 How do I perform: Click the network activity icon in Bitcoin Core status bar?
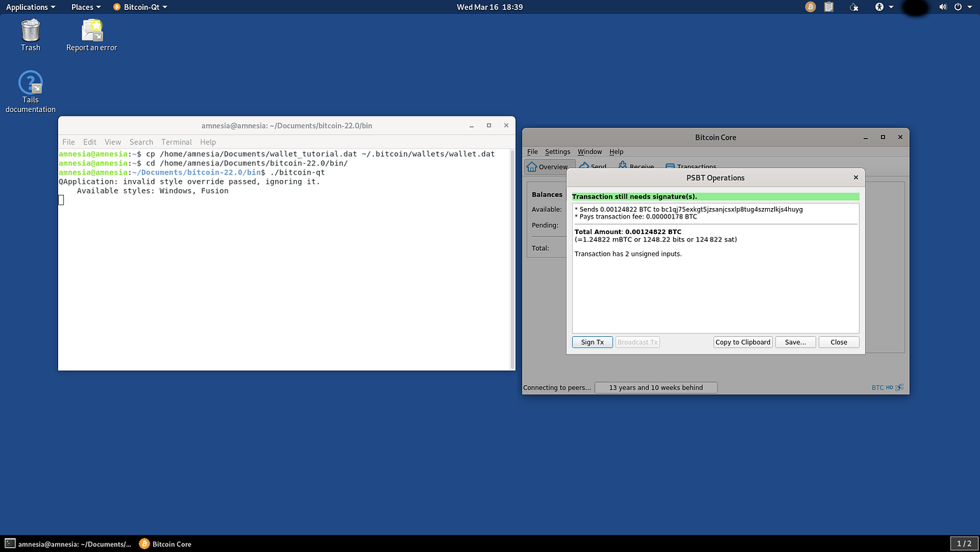click(x=899, y=387)
